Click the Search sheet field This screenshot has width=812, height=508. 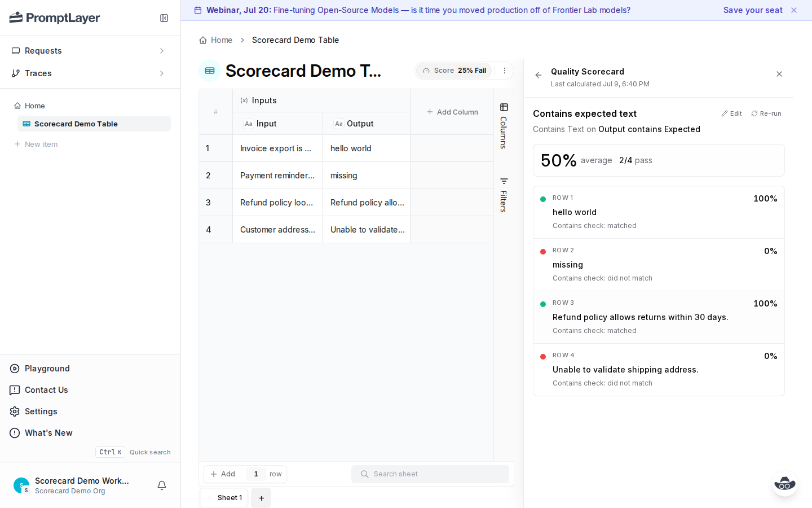430,474
